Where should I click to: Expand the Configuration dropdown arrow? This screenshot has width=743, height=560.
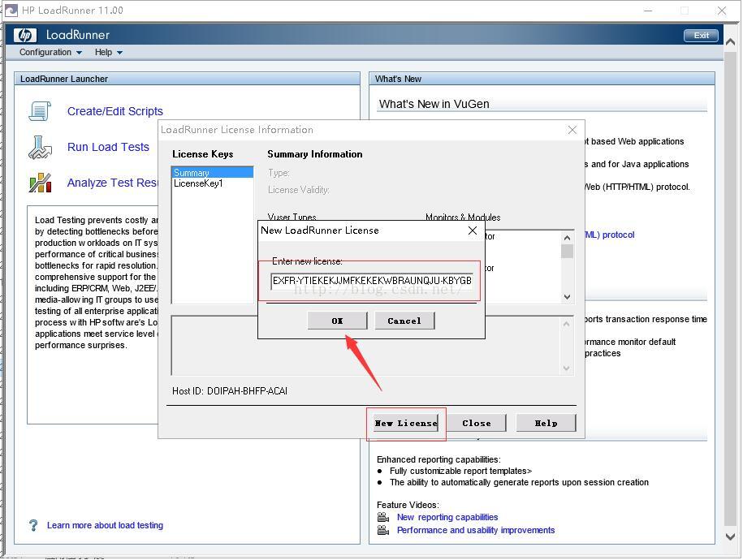coord(79,53)
